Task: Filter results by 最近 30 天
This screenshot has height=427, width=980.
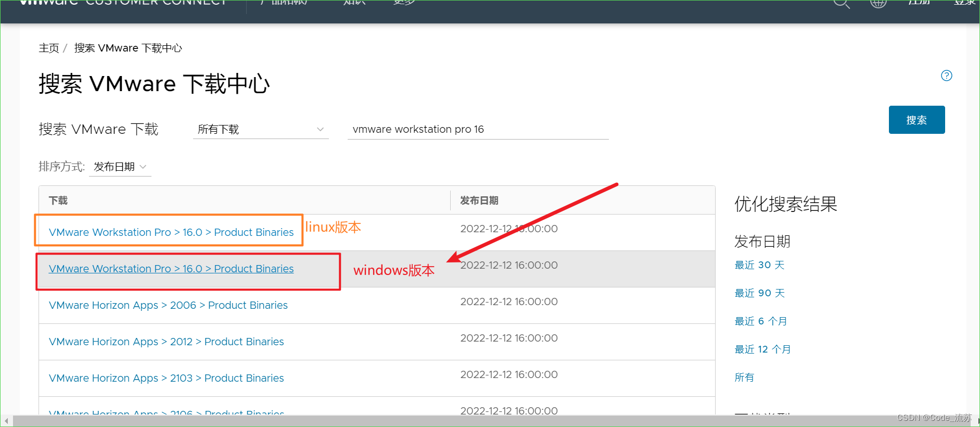Action: click(x=759, y=265)
